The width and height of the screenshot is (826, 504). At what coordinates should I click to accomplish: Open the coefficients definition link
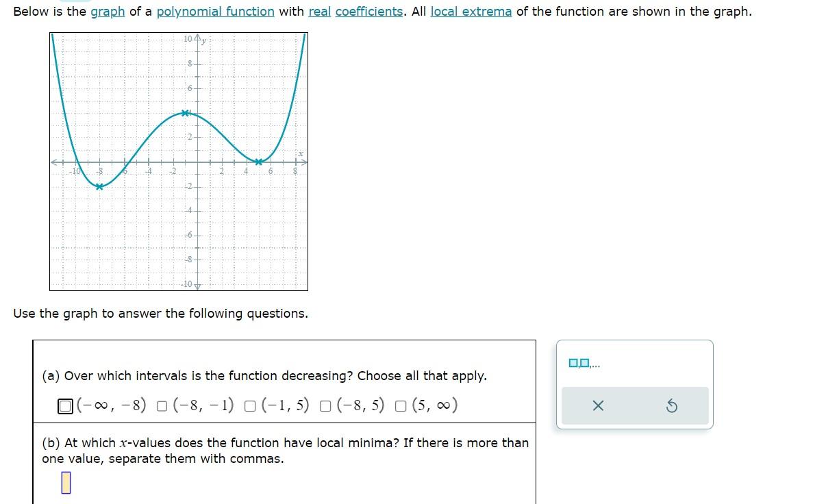pos(368,11)
